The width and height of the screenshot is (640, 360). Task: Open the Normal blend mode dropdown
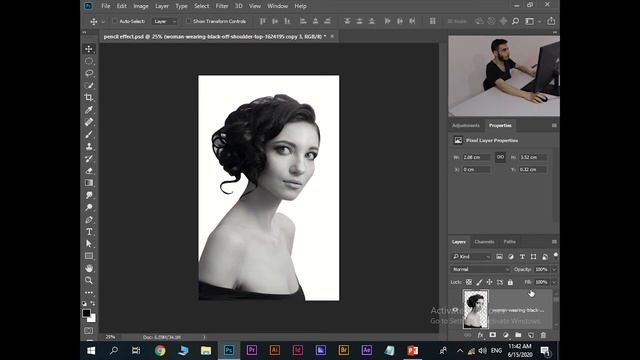(x=480, y=269)
